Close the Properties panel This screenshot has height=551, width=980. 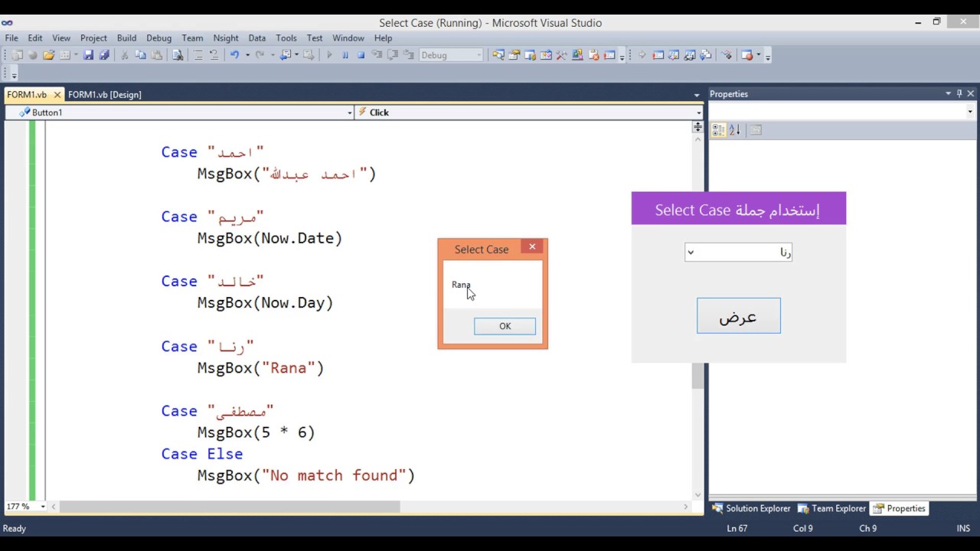971,93
